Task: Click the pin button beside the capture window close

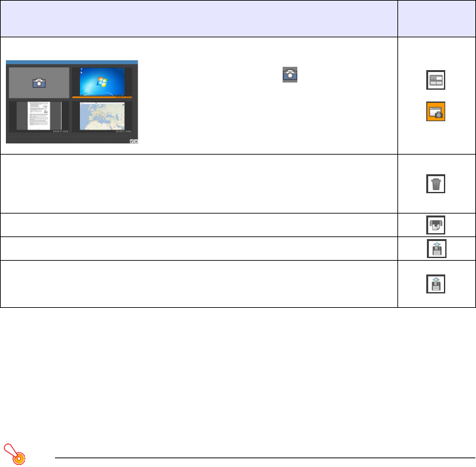Action: (132, 141)
